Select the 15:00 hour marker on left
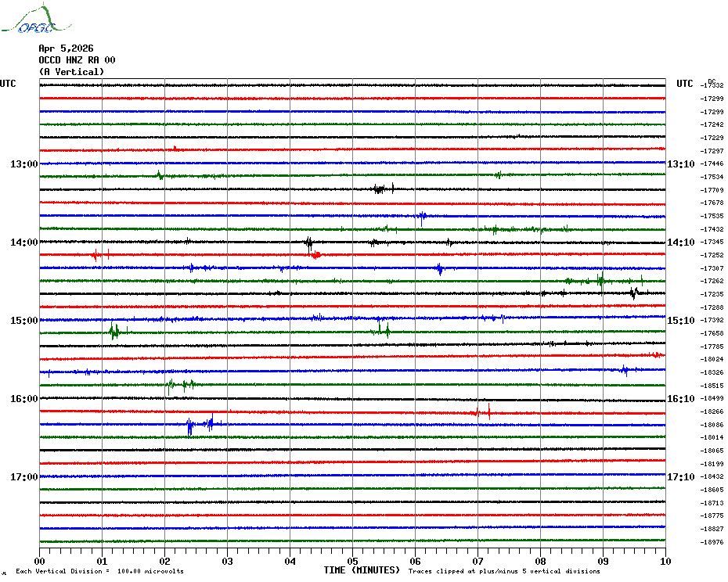 click(23, 321)
